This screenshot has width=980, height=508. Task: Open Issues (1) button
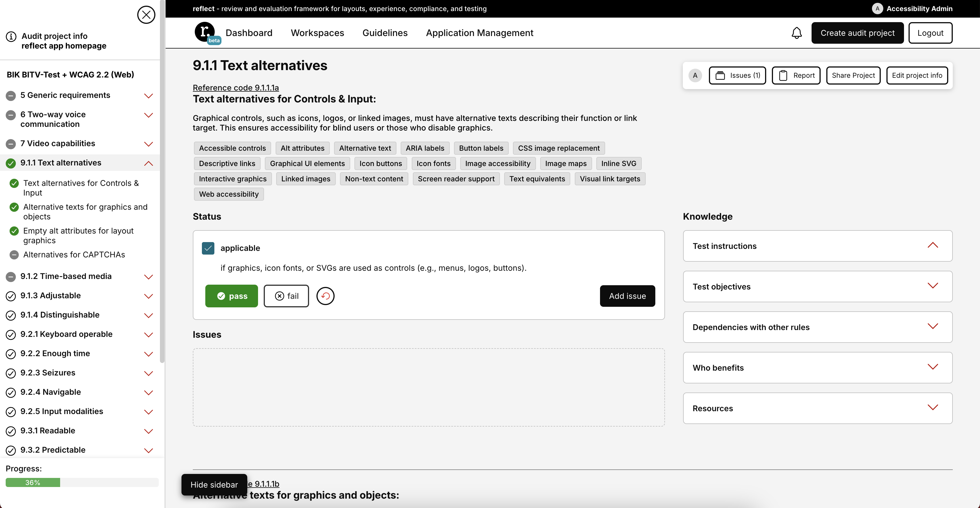point(737,75)
